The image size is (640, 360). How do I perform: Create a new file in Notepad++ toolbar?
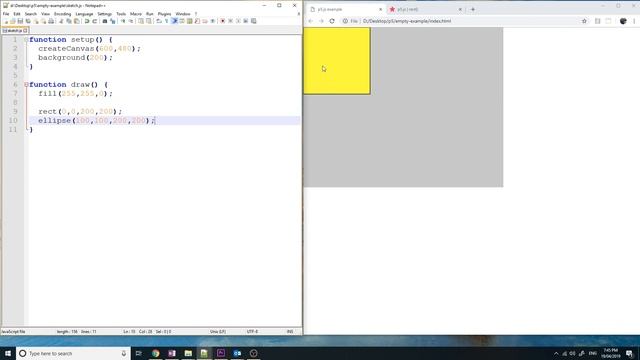click(6, 21)
